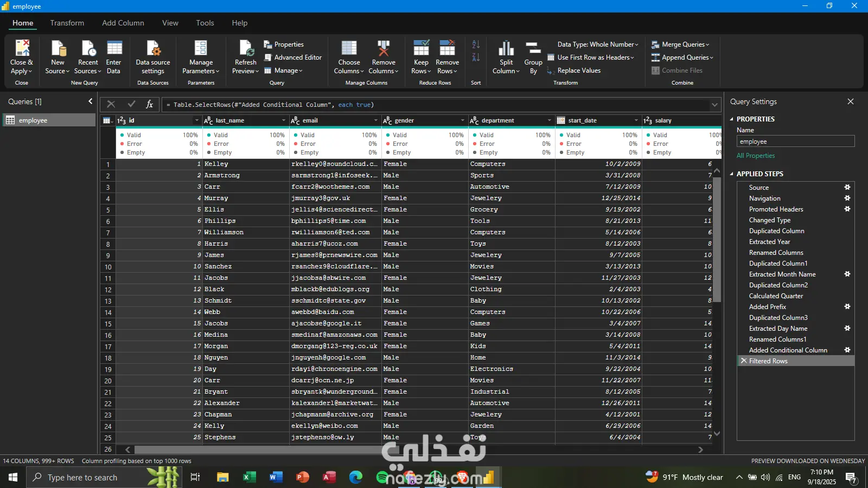Open the All Properties link
The height and width of the screenshot is (488, 868).
[x=756, y=156]
